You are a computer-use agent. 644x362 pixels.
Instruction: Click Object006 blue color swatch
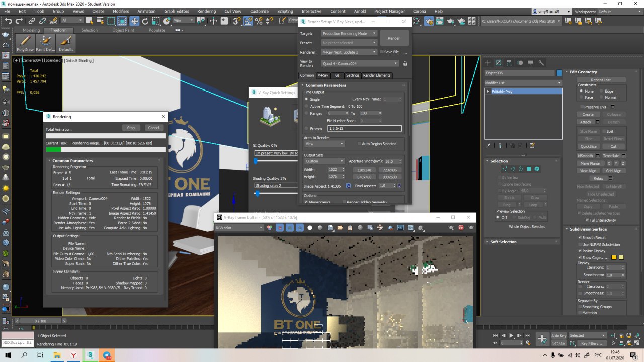(559, 73)
